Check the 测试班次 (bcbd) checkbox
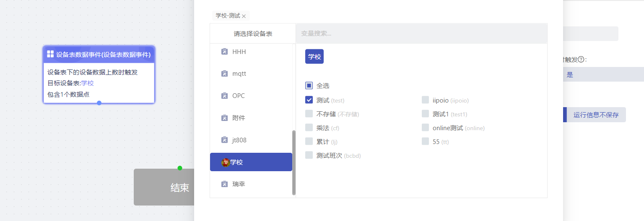The height and width of the screenshot is (221, 644). [x=309, y=155]
